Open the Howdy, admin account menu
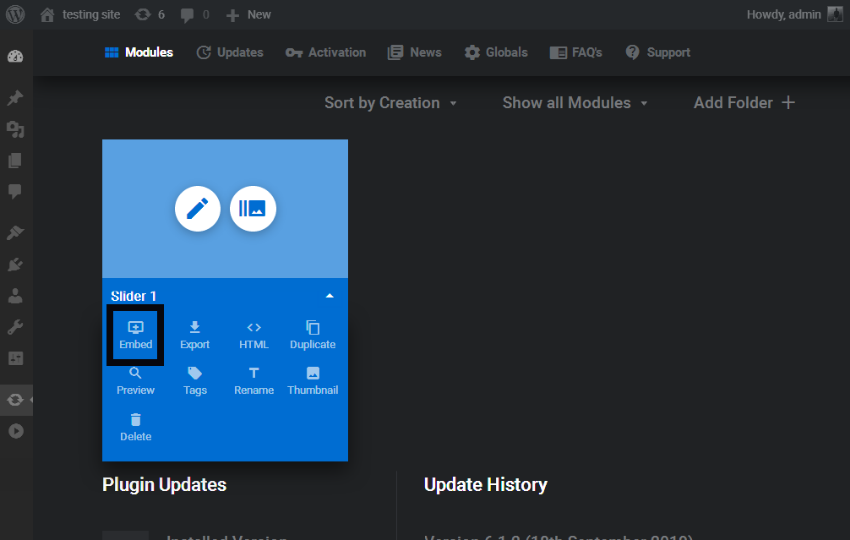Image resolution: width=850 pixels, height=540 pixels. pyautogui.click(x=794, y=15)
